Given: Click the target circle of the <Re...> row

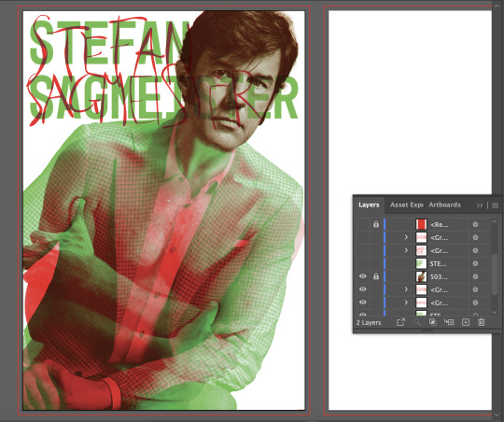Looking at the screenshot, I should [x=475, y=224].
